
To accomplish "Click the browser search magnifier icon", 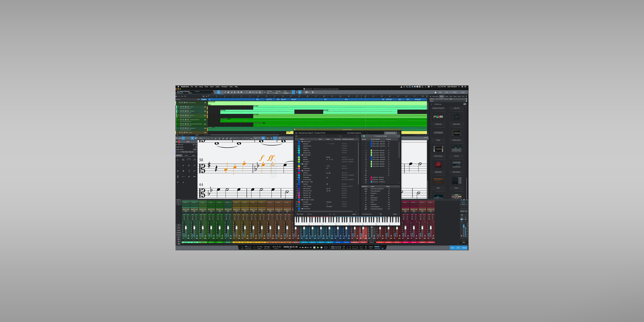I will pyautogui.click(x=466, y=96).
